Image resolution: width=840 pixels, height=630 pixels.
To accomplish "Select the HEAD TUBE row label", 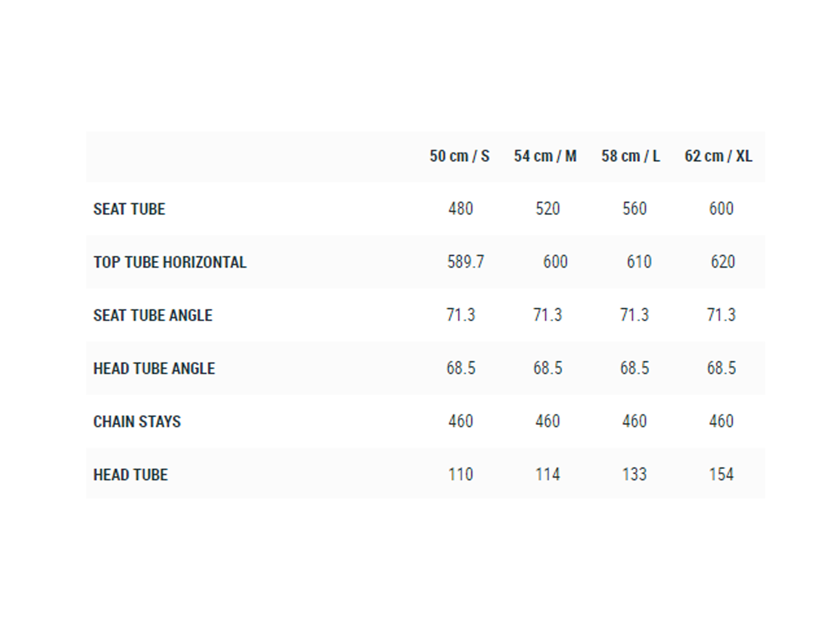I will pos(131,475).
